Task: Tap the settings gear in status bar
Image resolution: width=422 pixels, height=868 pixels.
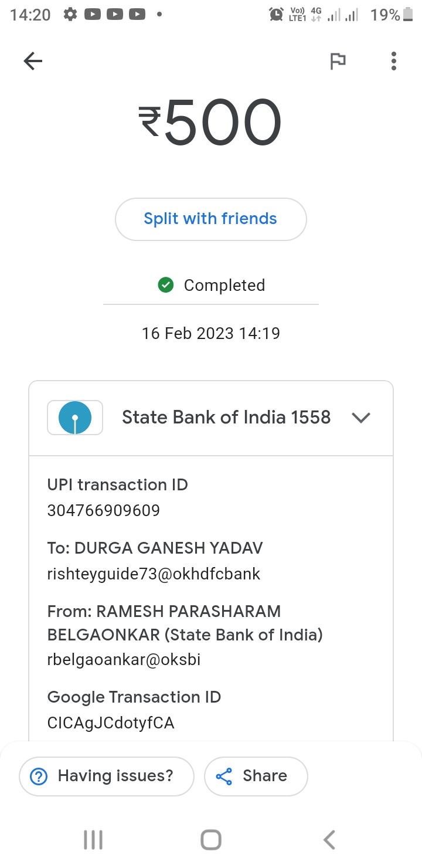Action: point(70,15)
